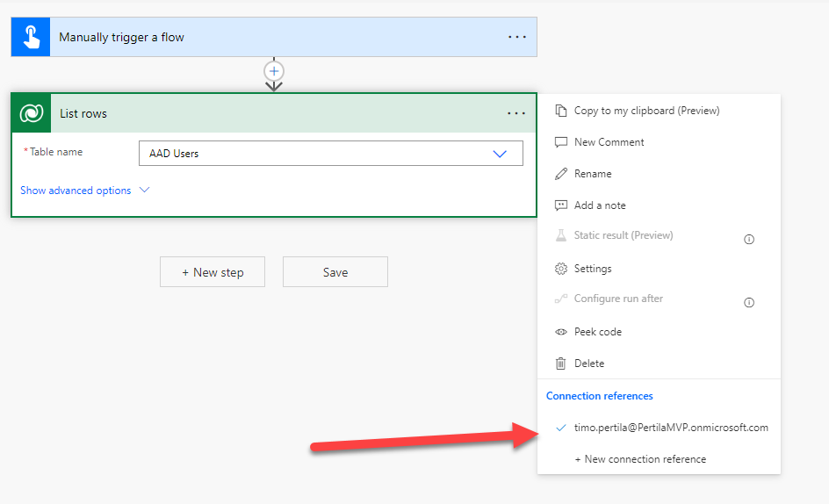Image resolution: width=829 pixels, height=504 pixels.
Task: Choose Copy to my clipboard (Preview)
Action: point(646,111)
